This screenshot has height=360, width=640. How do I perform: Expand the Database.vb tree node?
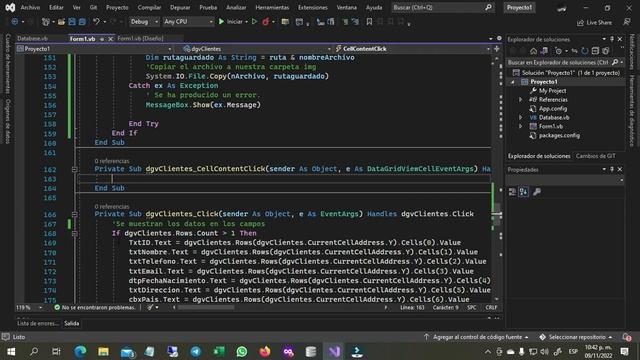[x=520, y=118]
